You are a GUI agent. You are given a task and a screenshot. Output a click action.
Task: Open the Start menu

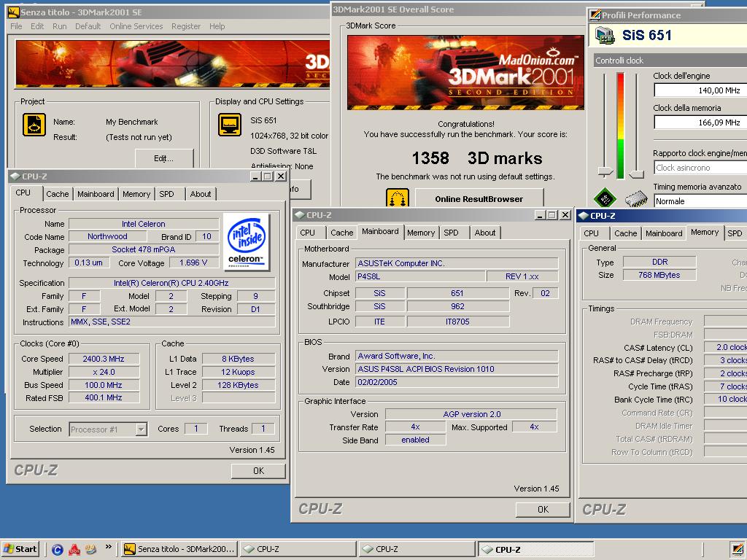(20, 549)
